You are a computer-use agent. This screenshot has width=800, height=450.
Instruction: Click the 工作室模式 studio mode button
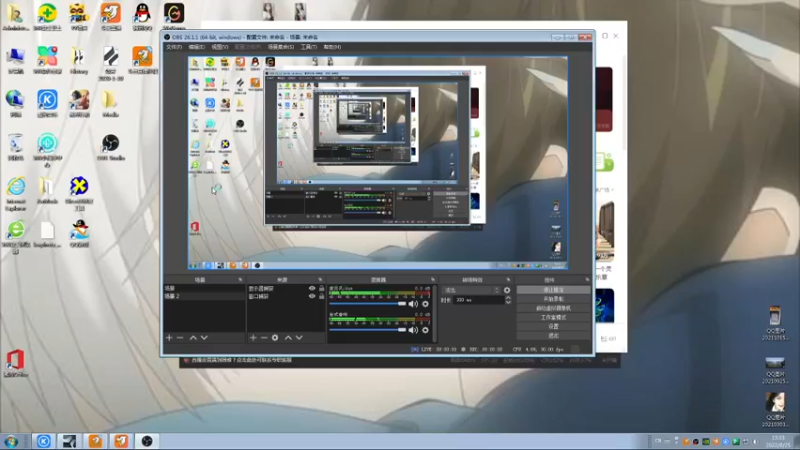point(554,317)
